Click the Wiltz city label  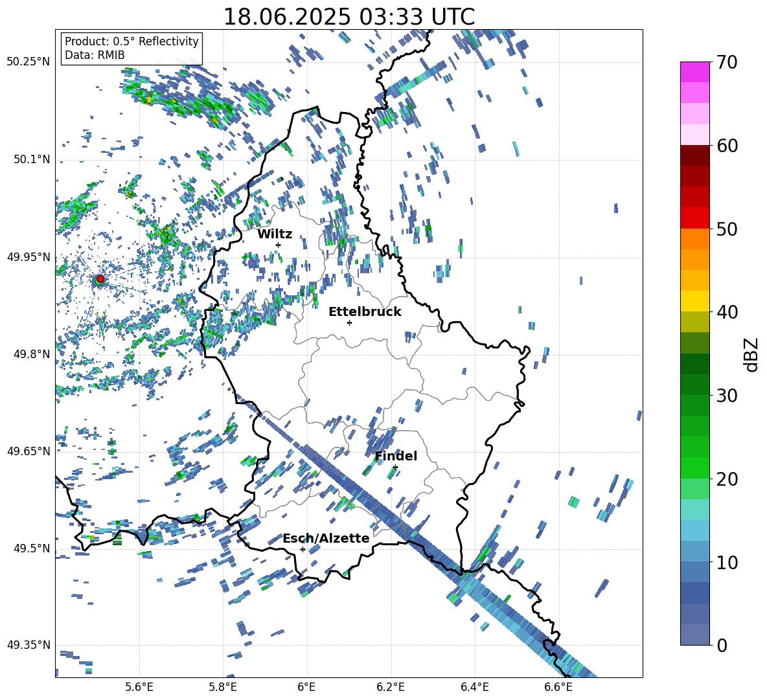(275, 234)
